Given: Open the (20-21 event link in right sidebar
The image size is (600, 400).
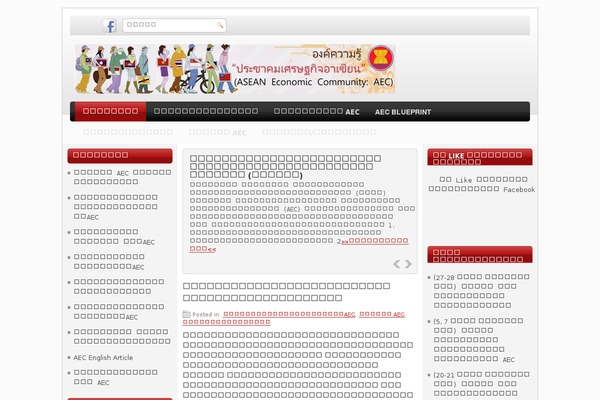Looking at the screenshot, I should 481,384.
